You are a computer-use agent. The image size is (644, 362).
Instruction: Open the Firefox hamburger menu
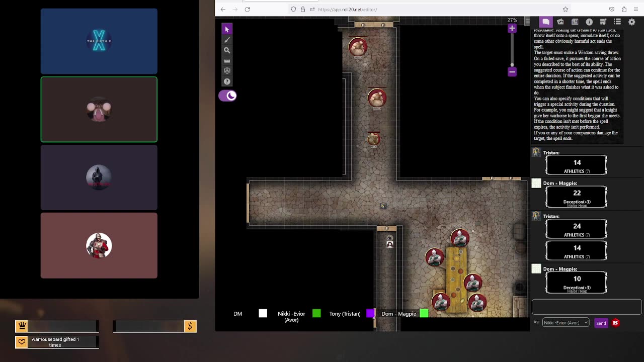[x=636, y=9]
